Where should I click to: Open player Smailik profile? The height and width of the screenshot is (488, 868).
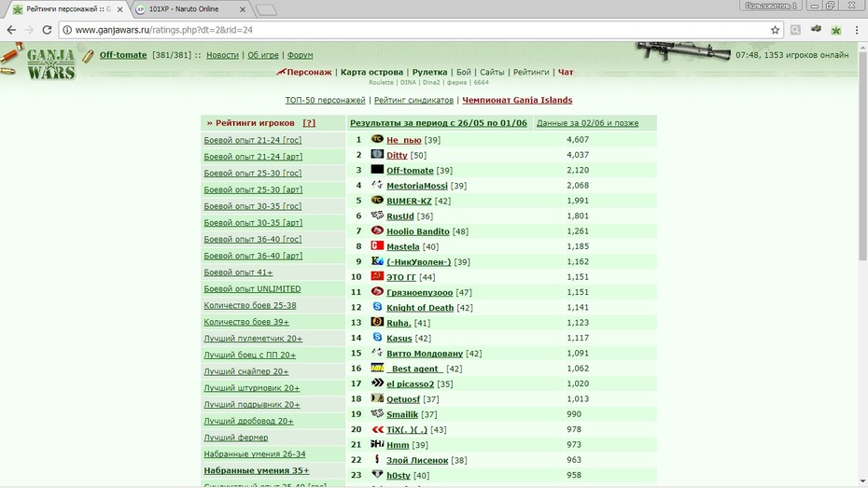tap(402, 414)
